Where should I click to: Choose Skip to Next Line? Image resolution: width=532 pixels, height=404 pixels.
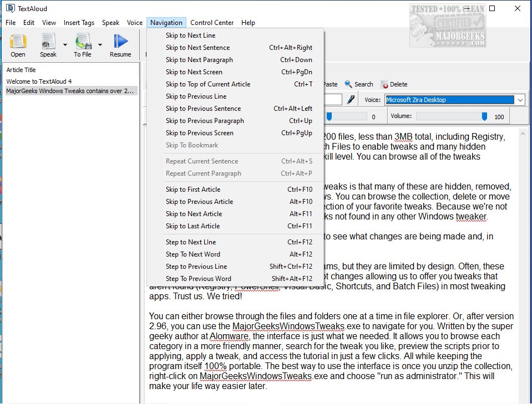[235, 35]
